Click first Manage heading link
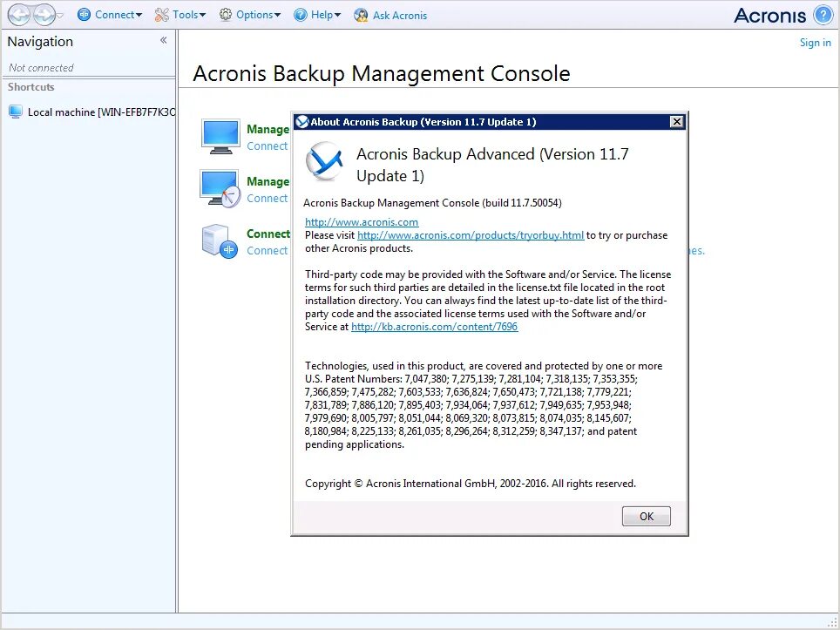 268,129
